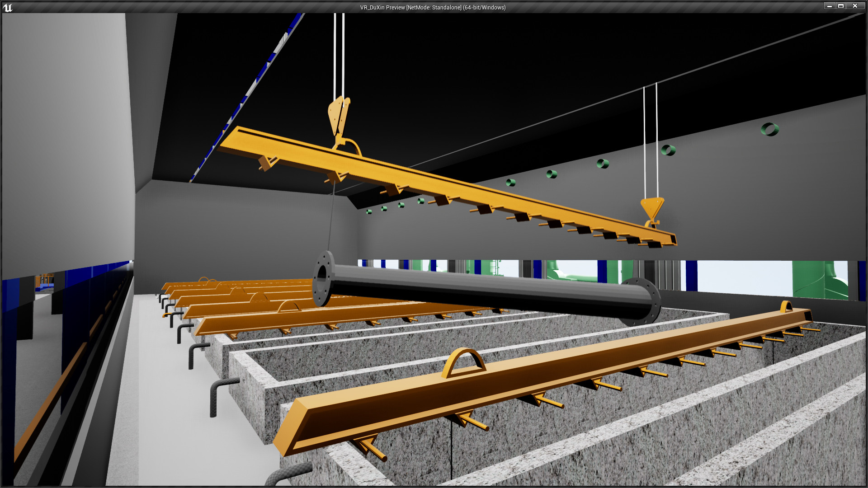The image size is (868, 488).
Task: Minimize the VR_DuXin Preview window
Action: coord(829,6)
